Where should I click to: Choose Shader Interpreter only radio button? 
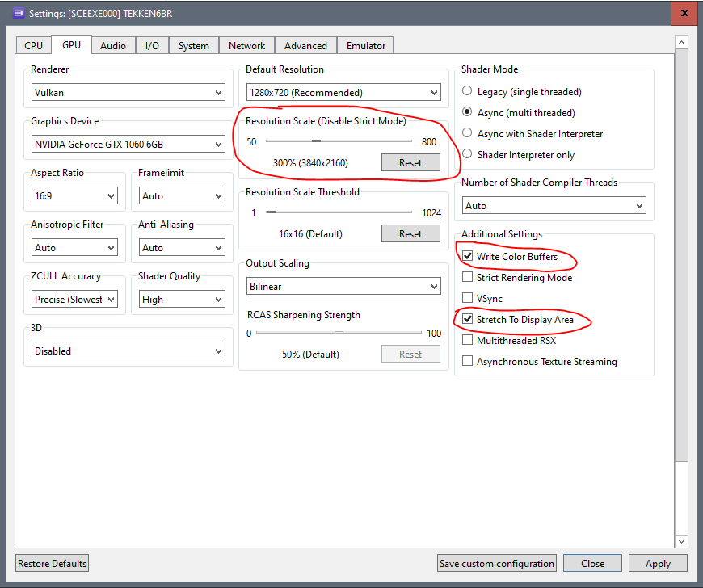point(467,155)
